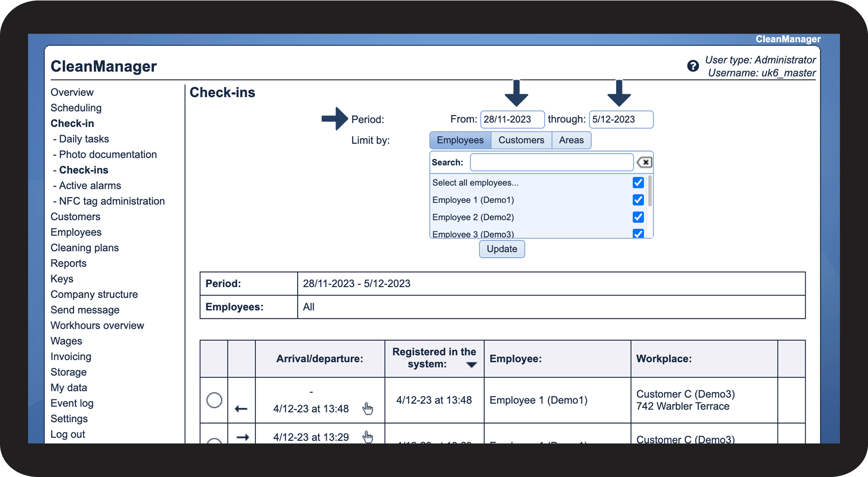Click hand icon next to 4/12-23 13:29
This screenshot has width=868, height=477.
(x=367, y=436)
